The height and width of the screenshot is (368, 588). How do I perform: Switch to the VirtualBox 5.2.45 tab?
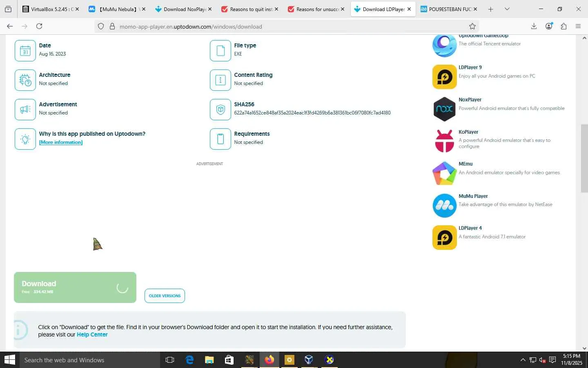click(x=51, y=9)
